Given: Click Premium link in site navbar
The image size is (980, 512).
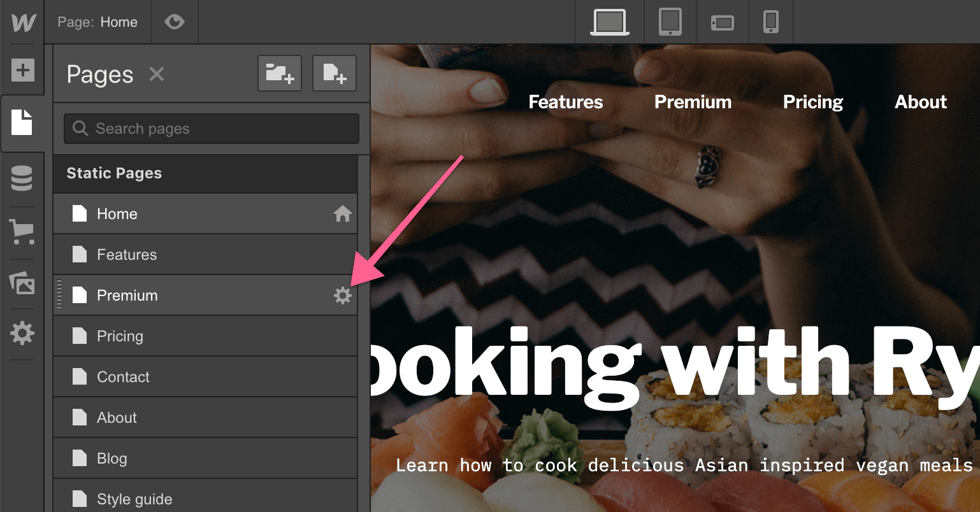Looking at the screenshot, I should [693, 102].
